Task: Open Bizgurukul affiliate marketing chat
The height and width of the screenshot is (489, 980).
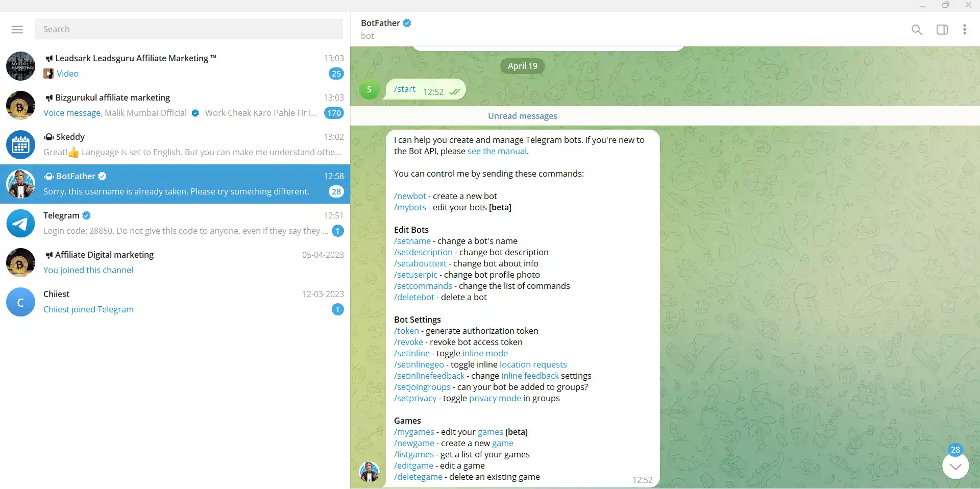Action: [175, 105]
